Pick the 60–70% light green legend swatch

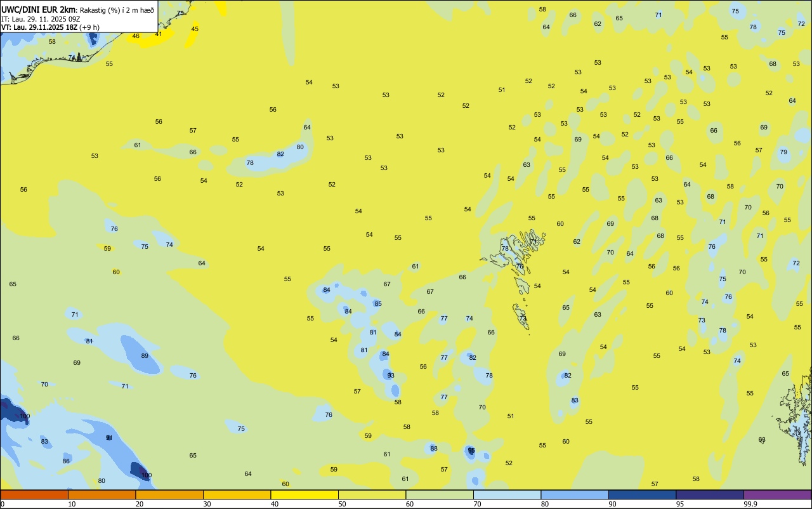point(440,494)
